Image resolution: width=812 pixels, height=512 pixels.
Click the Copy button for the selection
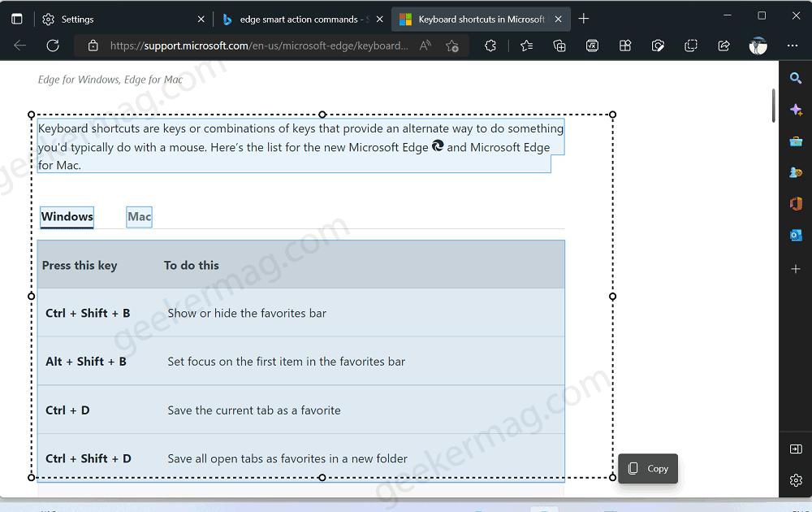[x=647, y=469]
